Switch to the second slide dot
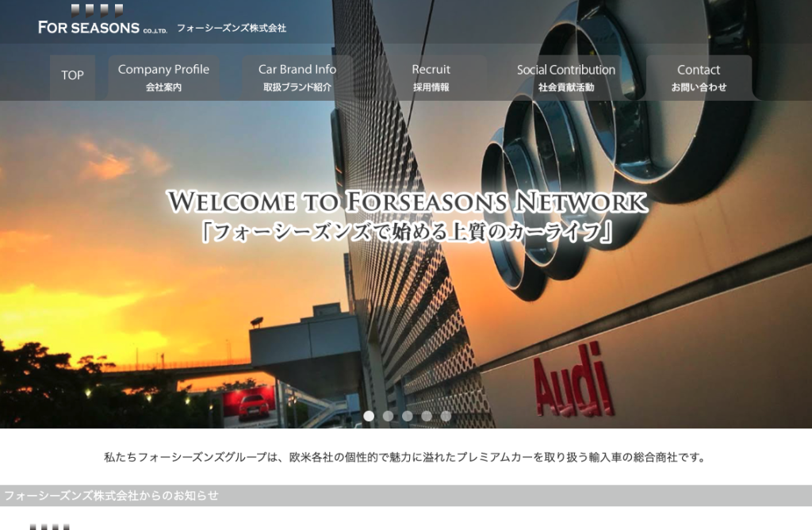812x530 pixels. pos(388,416)
